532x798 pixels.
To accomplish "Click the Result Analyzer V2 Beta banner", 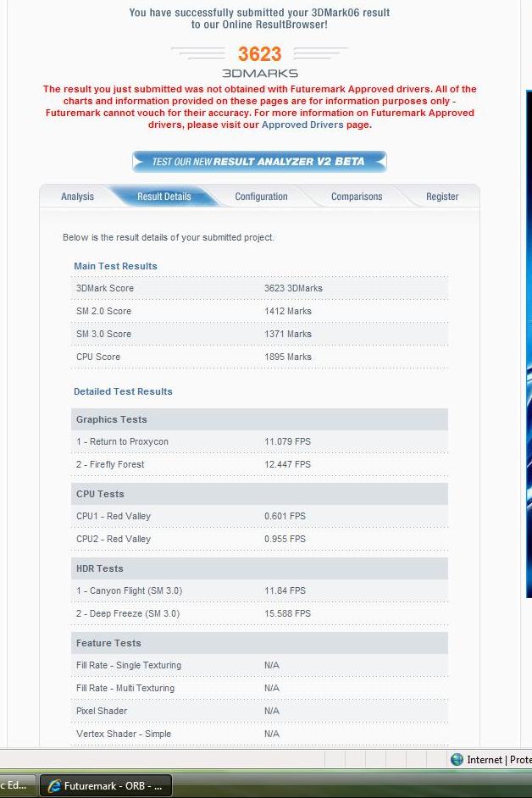I will click(x=259, y=161).
